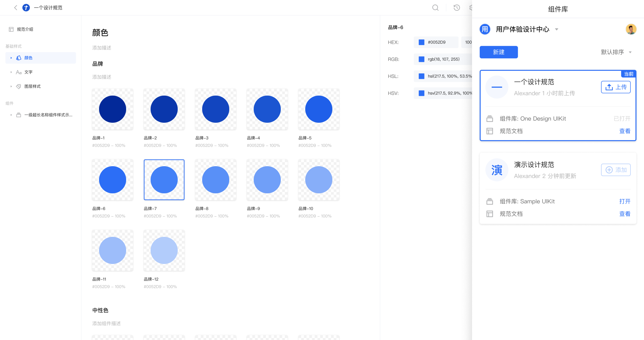Image resolution: width=644 pixels, height=340 pixels.
Task: Click the HEX value field #0052D9
Action: (x=436, y=42)
